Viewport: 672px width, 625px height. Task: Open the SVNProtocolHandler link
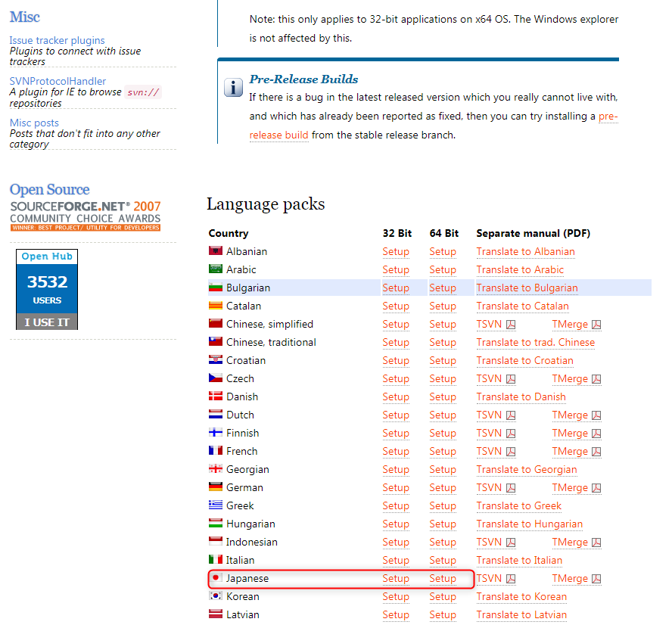(x=58, y=81)
